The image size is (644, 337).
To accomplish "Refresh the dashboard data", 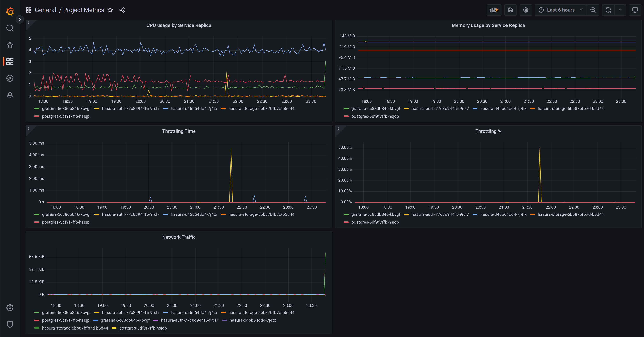I will [608, 10].
